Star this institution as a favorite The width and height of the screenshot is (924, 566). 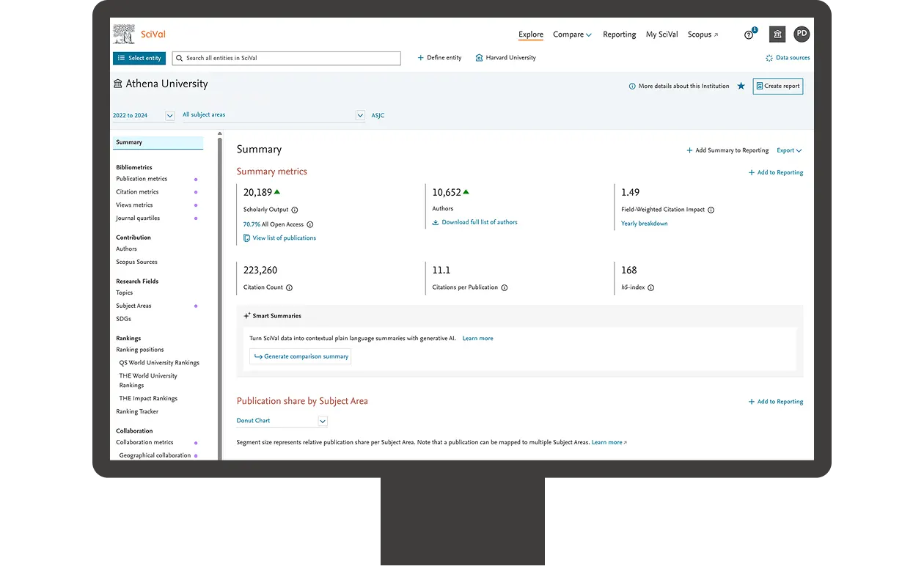coord(741,86)
